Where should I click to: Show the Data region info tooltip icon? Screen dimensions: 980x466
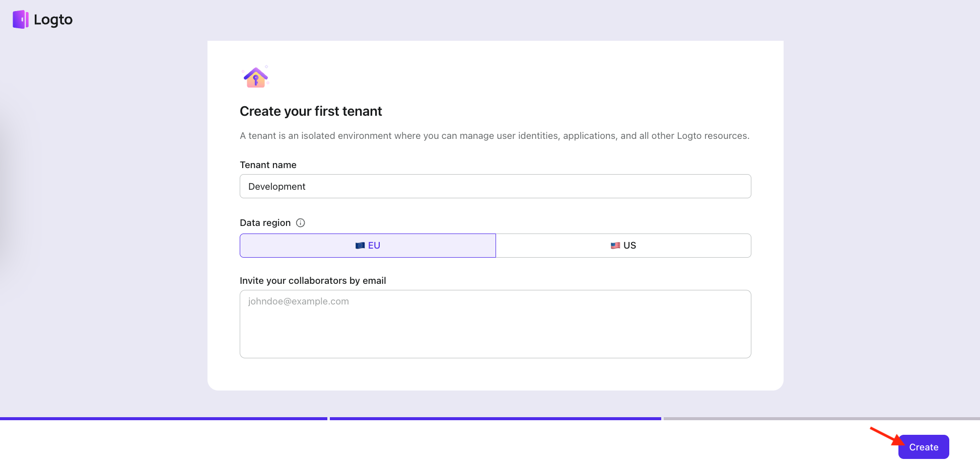301,223
